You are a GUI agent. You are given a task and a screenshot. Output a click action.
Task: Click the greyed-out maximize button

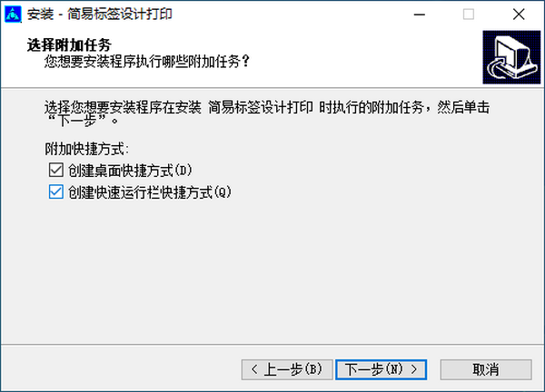coord(468,15)
